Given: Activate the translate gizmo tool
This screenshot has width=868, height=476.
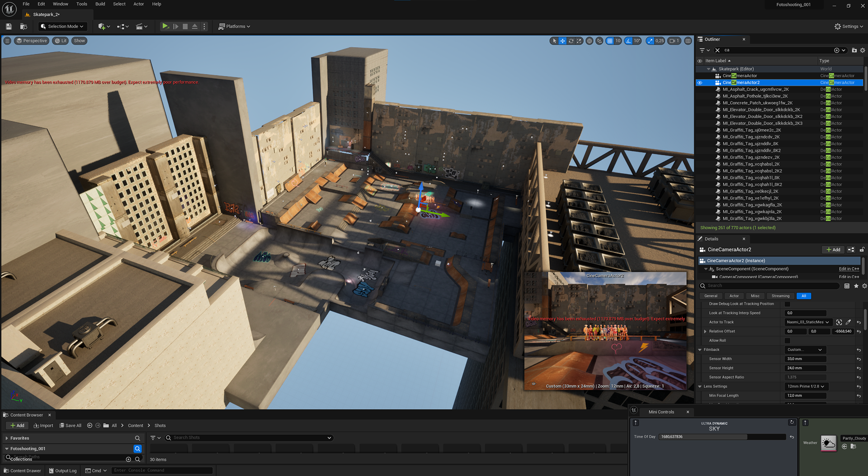Looking at the screenshot, I should (562, 41).
